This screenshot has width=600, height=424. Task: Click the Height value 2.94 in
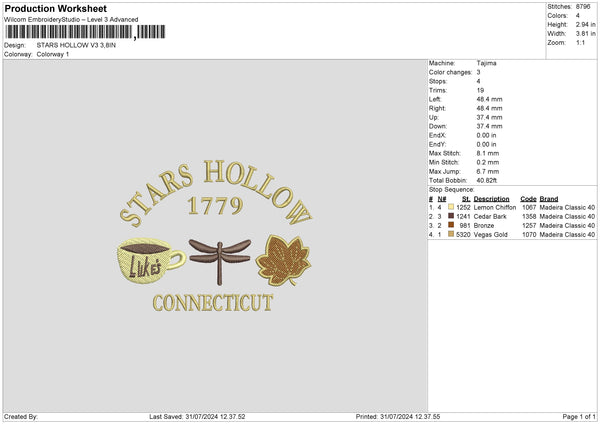[x=585, y=24]
